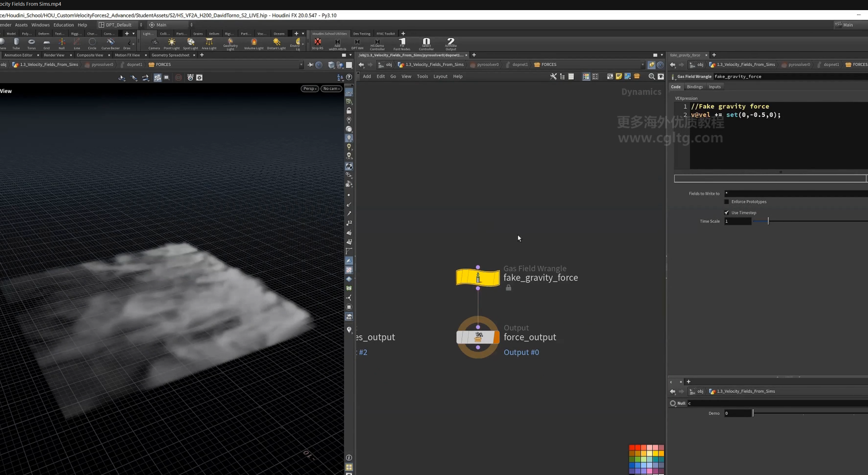Select the Point Light shelf tool
Screen dimensions: 868x475
coord(171,44)
